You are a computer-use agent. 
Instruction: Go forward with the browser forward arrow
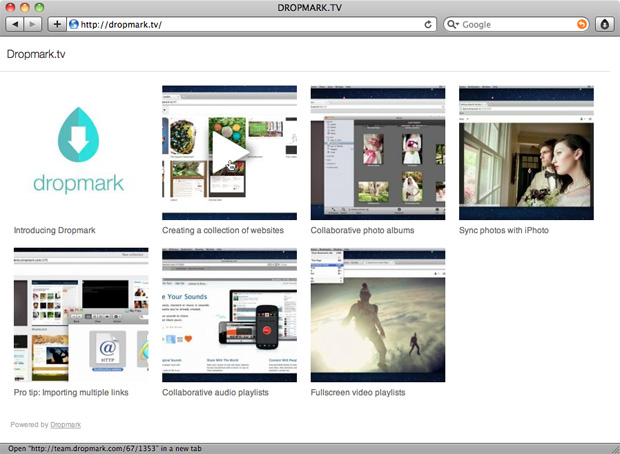tap(33, 25)
